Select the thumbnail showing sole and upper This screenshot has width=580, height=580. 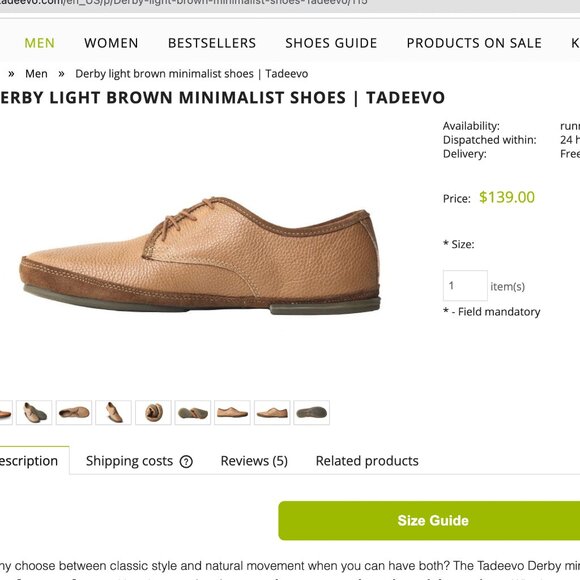[193, 412]
